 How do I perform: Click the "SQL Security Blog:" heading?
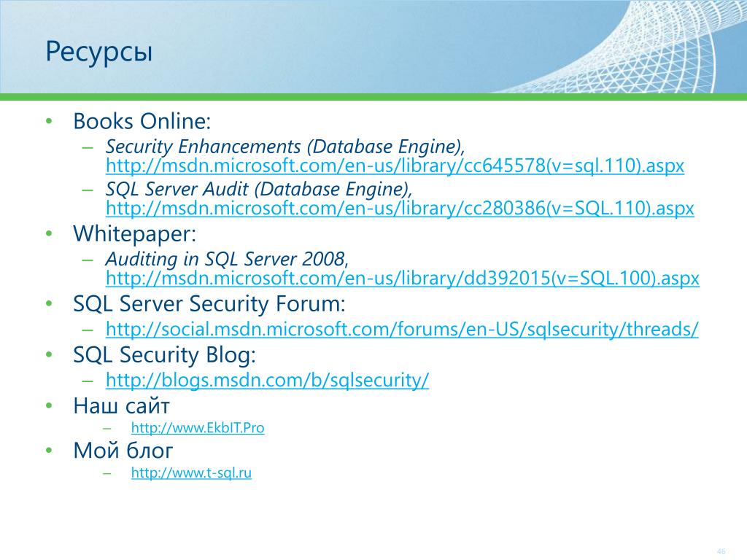(x=164, y=355)
